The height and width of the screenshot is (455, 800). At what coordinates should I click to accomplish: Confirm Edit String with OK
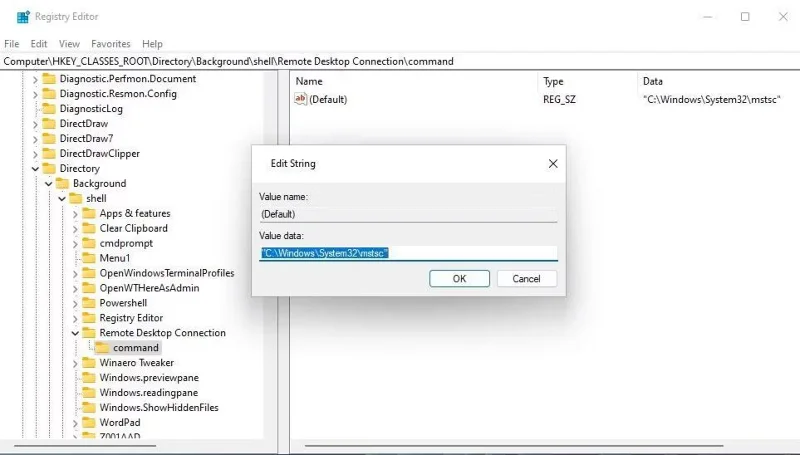coord(459,279)
